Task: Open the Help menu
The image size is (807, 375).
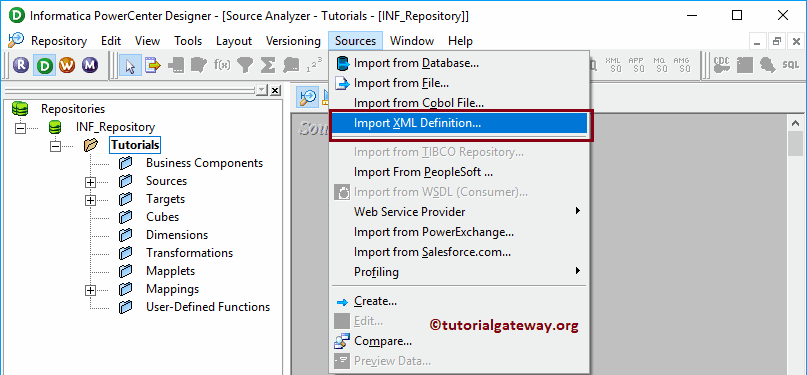Action: (x=460, y=41)
